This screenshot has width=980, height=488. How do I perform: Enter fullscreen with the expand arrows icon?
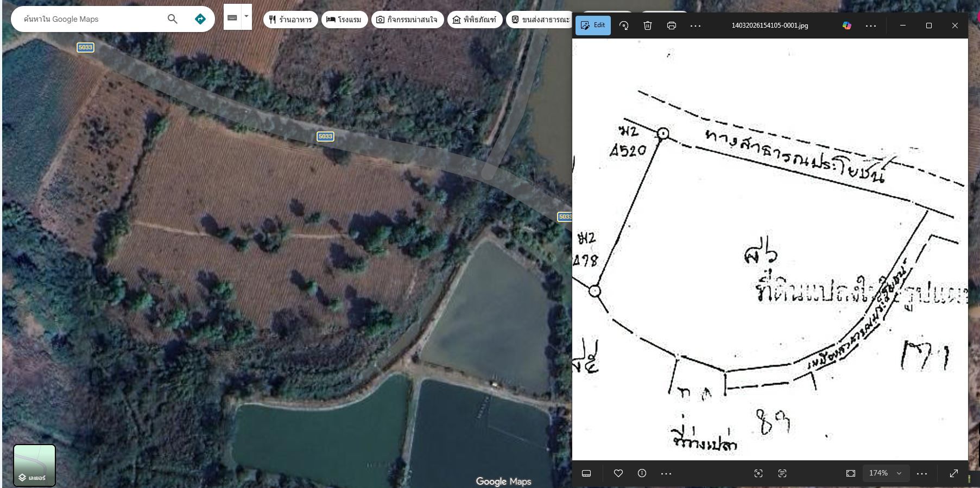click(954, 473)
